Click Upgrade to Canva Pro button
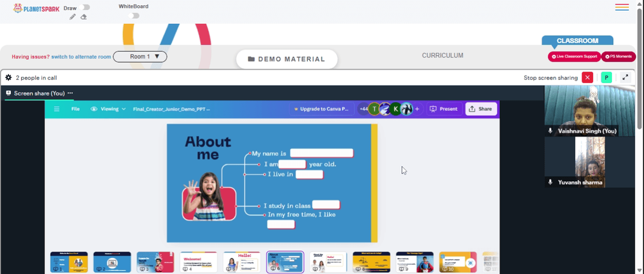 321,109
